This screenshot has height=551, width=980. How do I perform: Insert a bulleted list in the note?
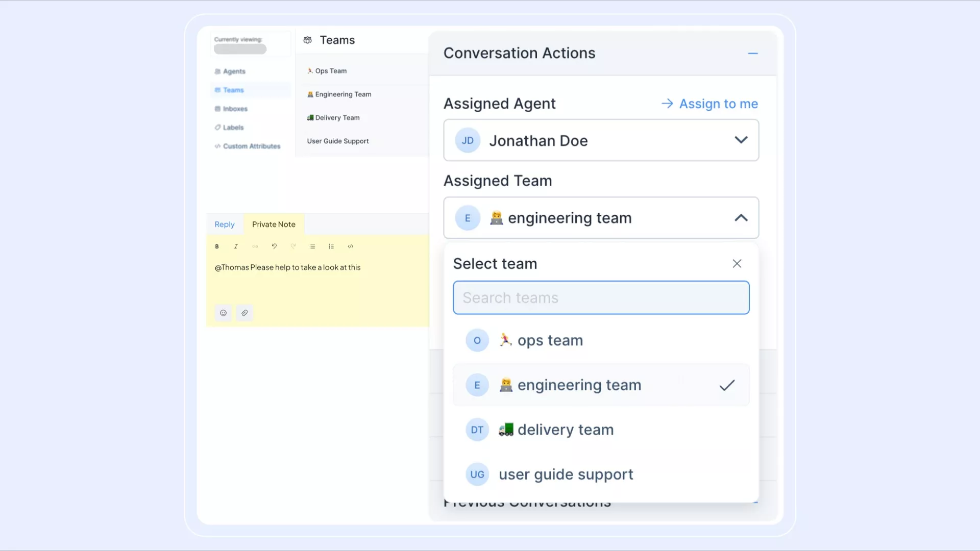click(x=312, y=246)
